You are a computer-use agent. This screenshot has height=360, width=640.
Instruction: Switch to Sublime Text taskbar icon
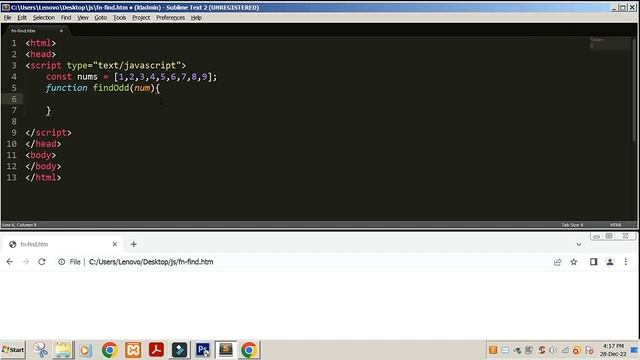point(226,350)
